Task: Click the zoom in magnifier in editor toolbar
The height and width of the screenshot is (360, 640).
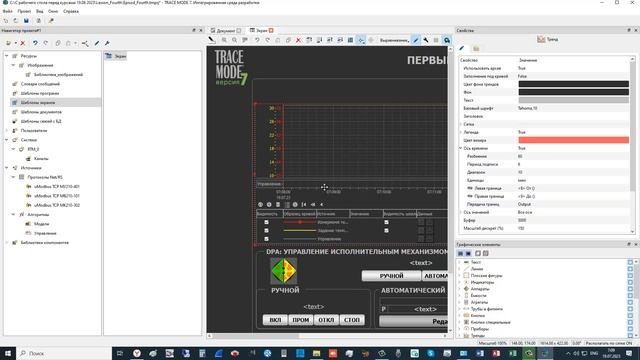Action: pyautogui.click(x=224, y=40)
